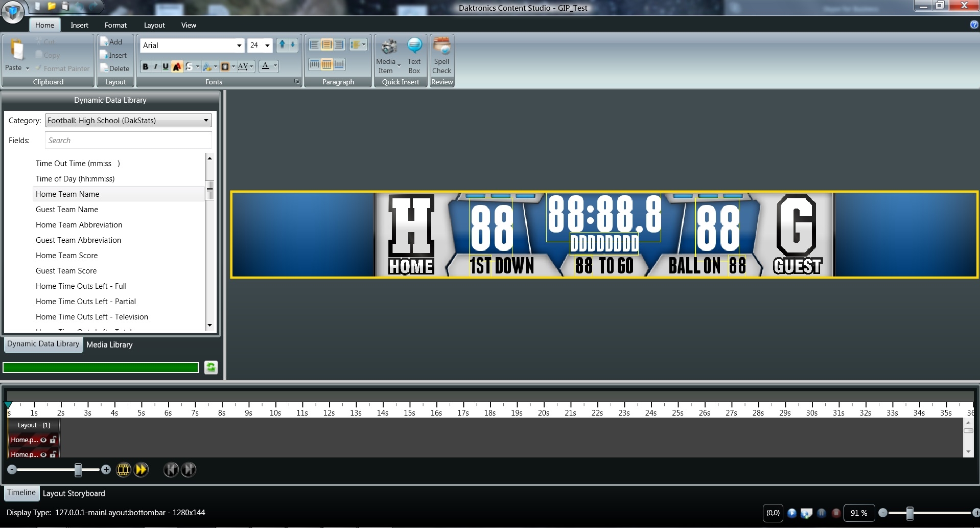This screenshot has height=528, width=980.
Task: Click the timeline zoom slider handle
Action: tap(78, 470)
